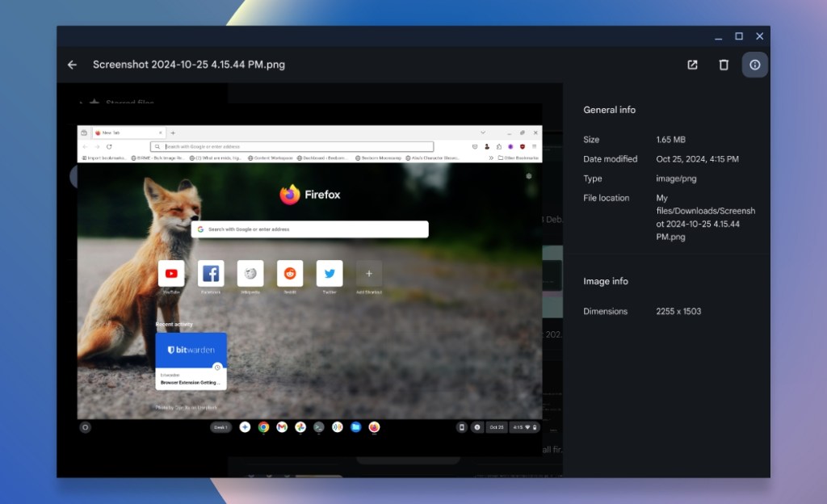Click the new tab plus button in preview

173,132
